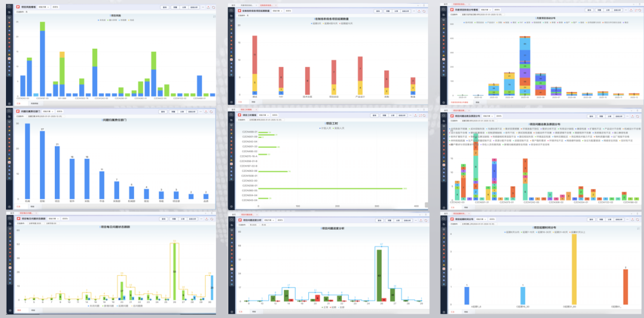This screenshot has width=644, height=318.
Task: Select 首页 tab above 在制各阶段各项目延期数量
Action: pos(233,5)
